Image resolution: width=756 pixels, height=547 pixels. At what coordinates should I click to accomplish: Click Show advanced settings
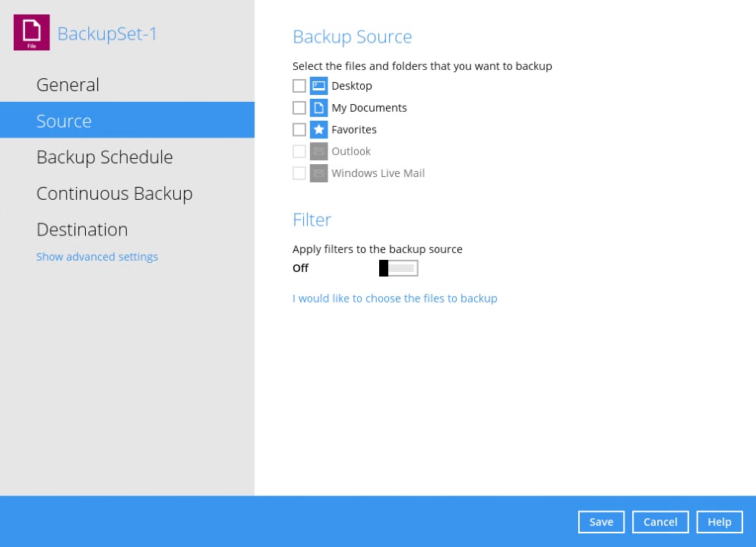(96, 256)
